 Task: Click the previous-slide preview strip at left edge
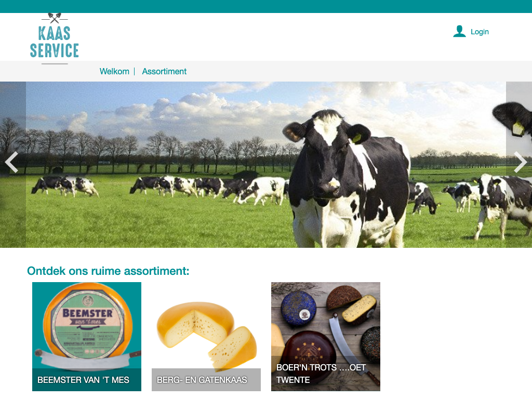tap(13, 165)
